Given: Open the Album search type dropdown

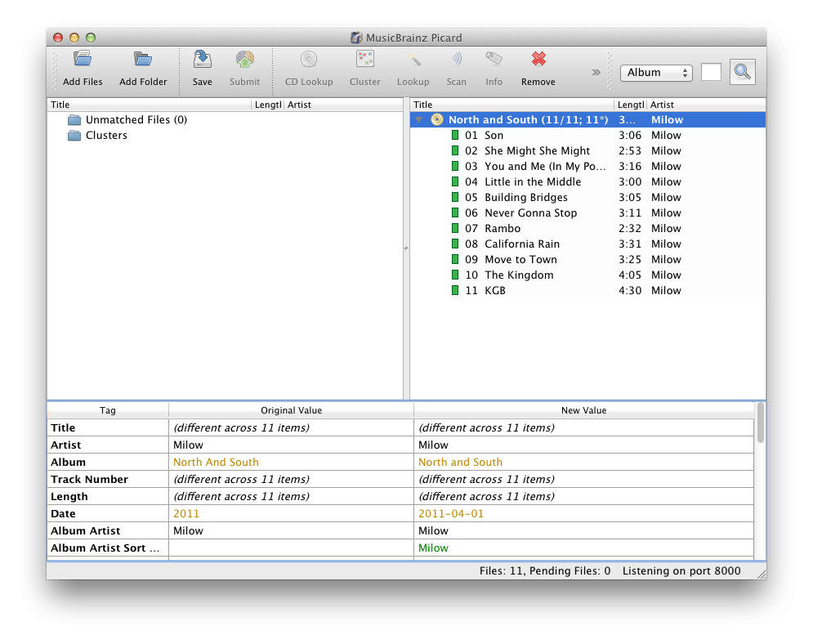Looking at the screenshot, I should click(x=656, y=73).
